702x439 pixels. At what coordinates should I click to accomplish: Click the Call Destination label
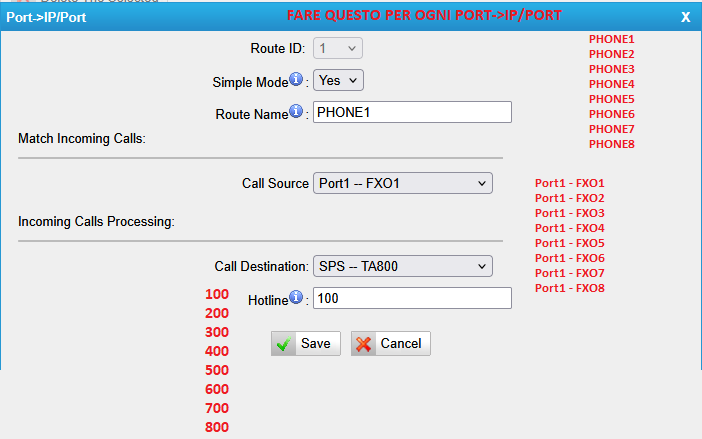[x=262, y=266]
